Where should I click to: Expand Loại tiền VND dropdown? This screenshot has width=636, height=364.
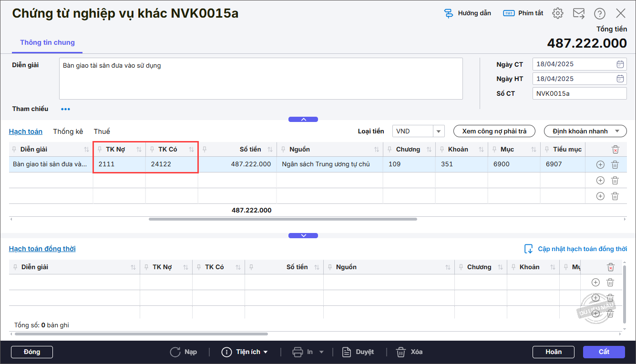click(438, 131)
